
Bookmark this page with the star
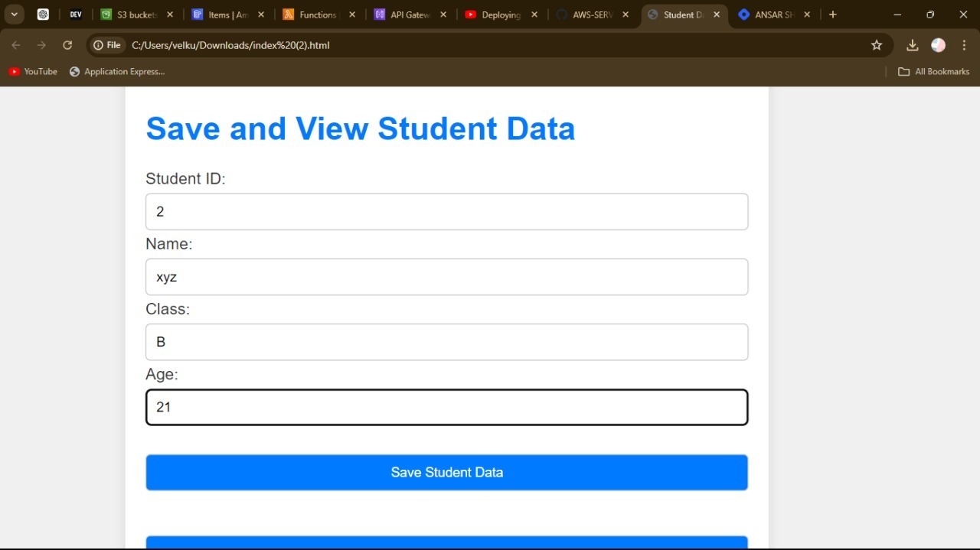point(877,45)
